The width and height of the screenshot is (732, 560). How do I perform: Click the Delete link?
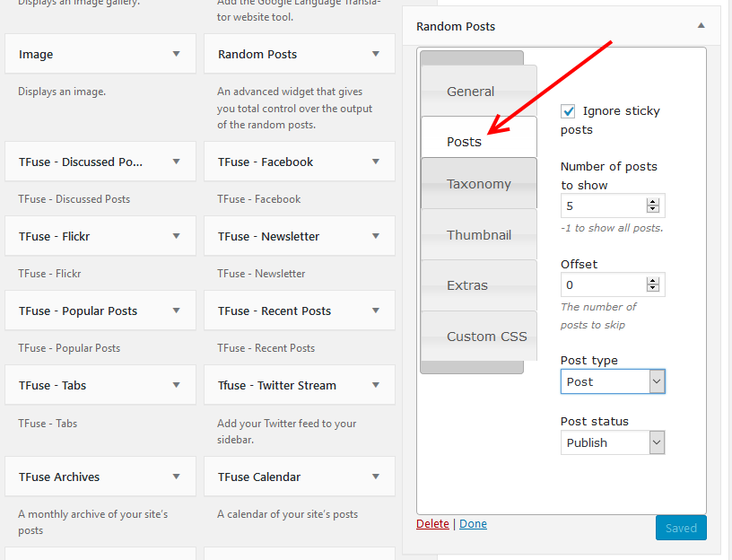[x=432, y=523]
